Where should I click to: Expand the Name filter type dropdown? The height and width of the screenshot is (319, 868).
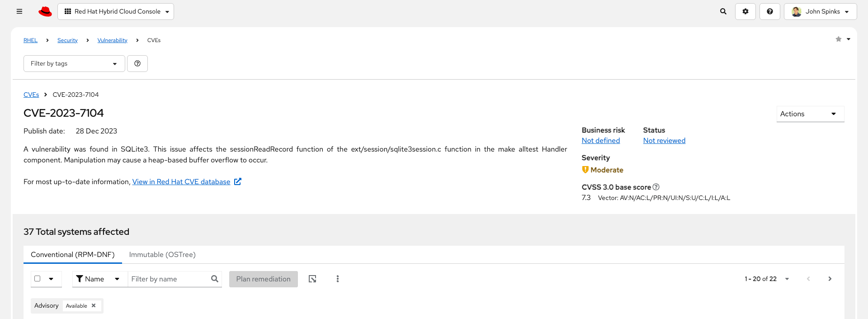pos(98,279)
